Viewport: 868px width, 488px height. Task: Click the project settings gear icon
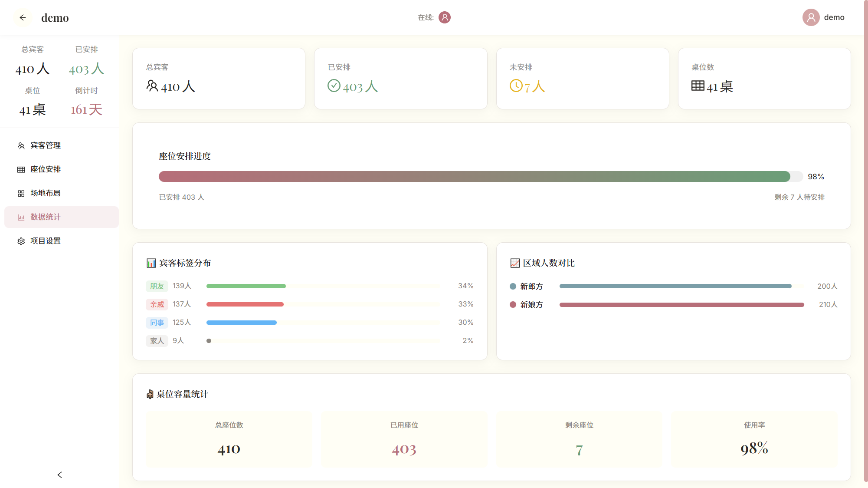(x=21, y=241)
